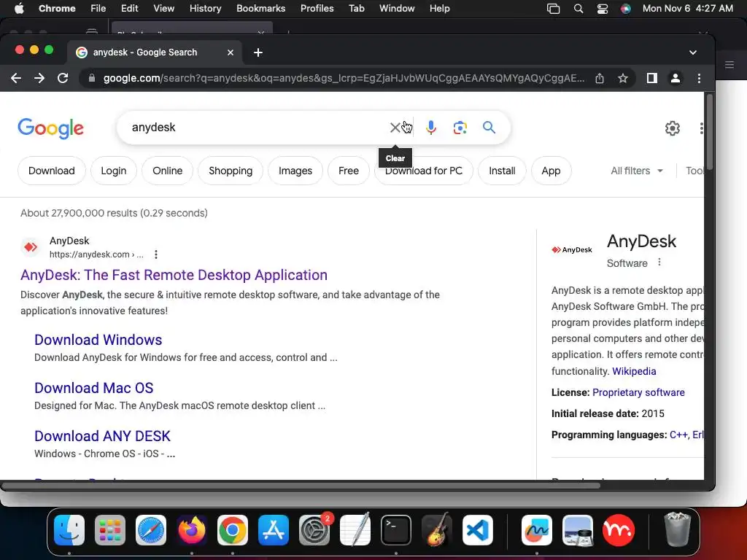Click the Google search text field
This screenshot has width=747, height=560.
(258, 127)
